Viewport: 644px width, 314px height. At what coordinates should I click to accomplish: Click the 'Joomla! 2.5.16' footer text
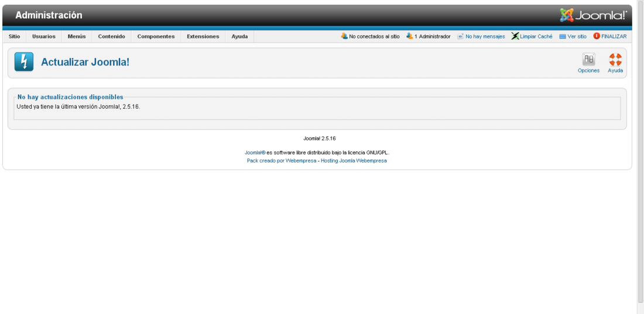click(320, 139)
